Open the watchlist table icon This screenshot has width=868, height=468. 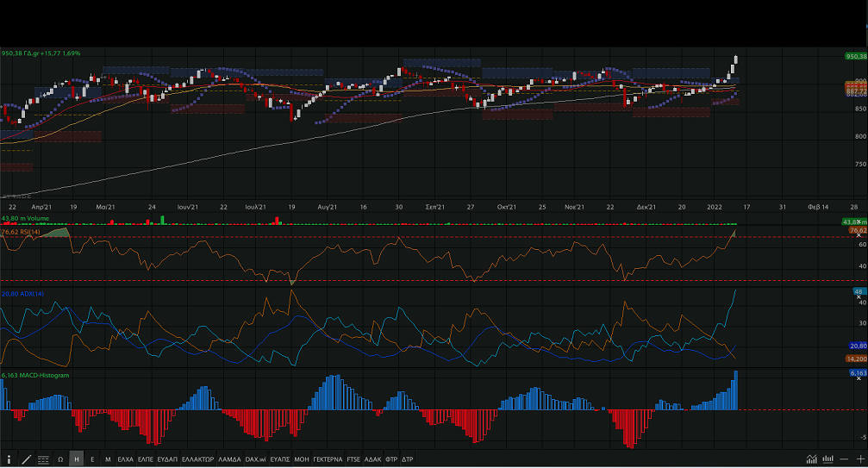pos(44,459)
